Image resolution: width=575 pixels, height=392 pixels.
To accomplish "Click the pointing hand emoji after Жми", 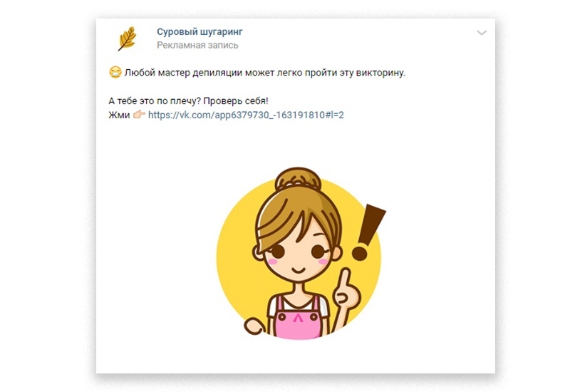I will point(139,115).
